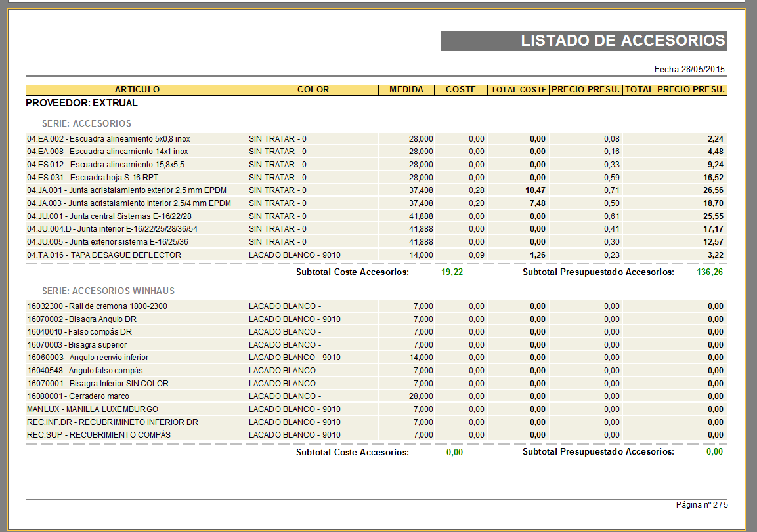Click the 37,408 medida in 04.JA.001 row
757x532 pixels.
tap(421, 190)
